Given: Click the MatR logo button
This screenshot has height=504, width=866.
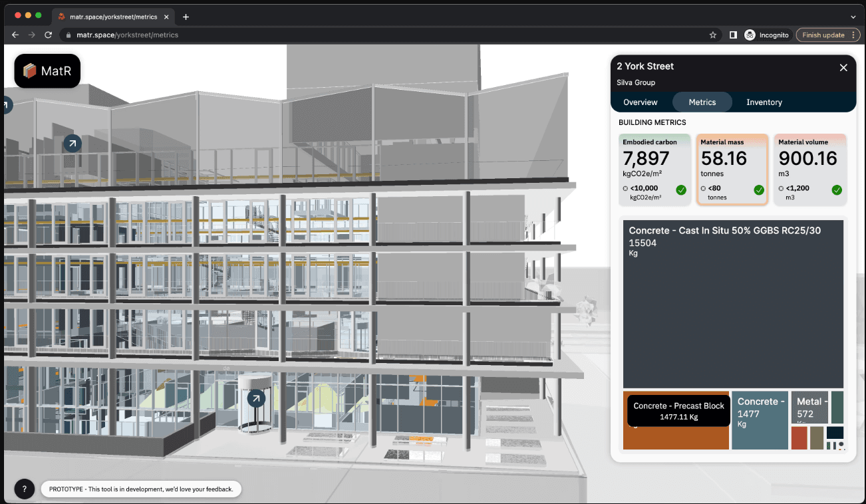Looking at the screenshot, I should pyautogui.click(x=47, y=70).
